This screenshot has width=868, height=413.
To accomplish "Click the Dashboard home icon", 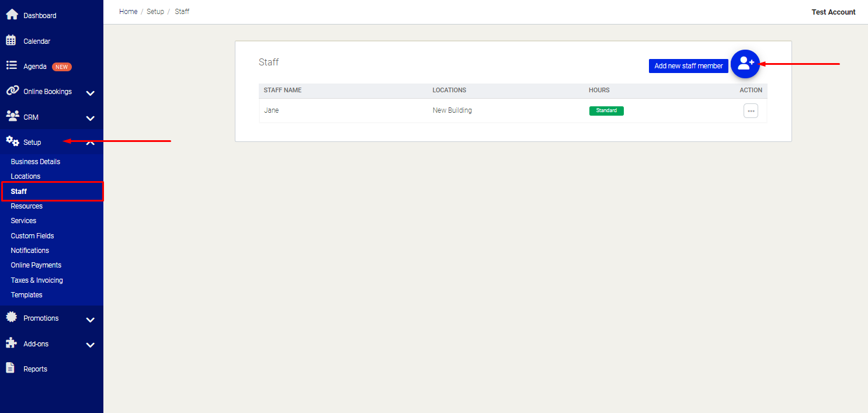I will [12, 15].
